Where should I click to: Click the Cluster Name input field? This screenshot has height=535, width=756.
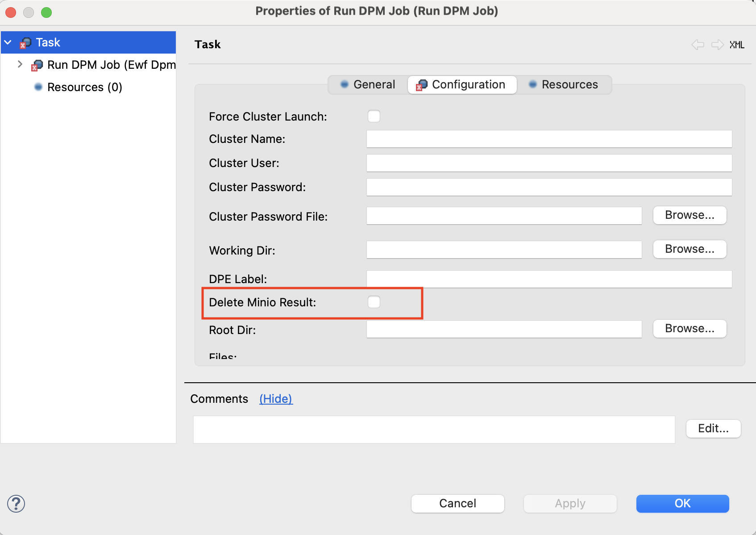click(x=549, y=139)
